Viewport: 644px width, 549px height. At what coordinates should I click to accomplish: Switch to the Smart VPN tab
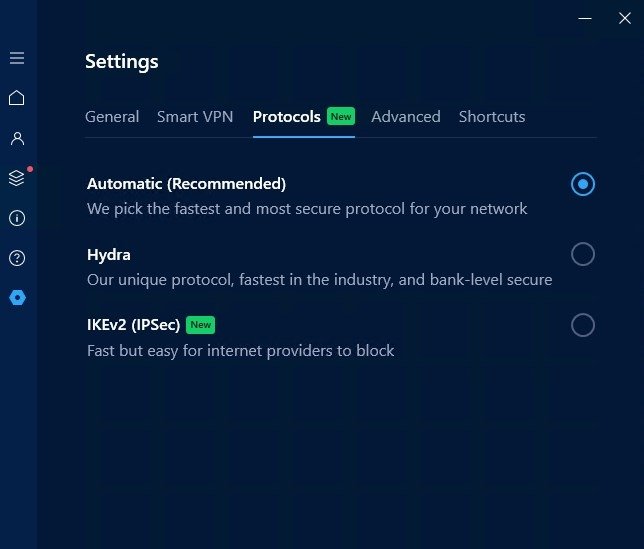tap(195, 117)
